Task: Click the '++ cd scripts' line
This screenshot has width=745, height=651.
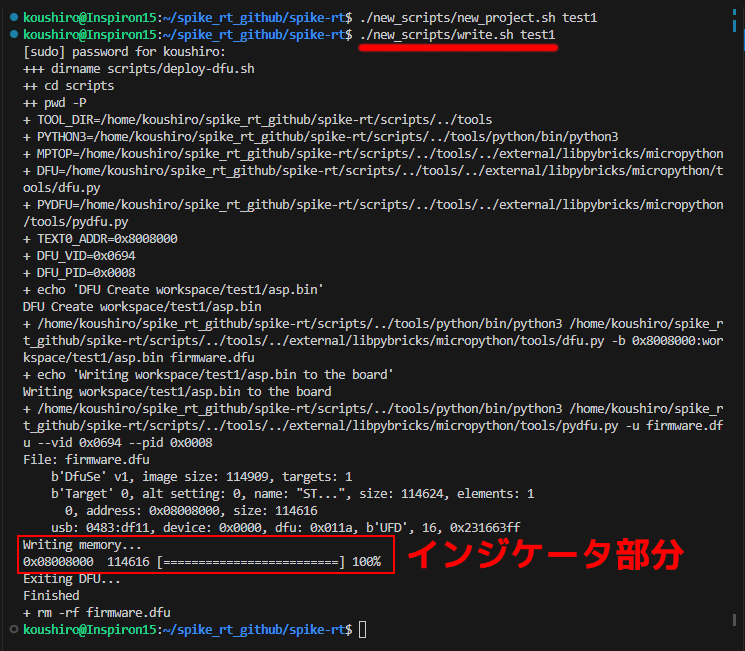Action: pos(68,86)
